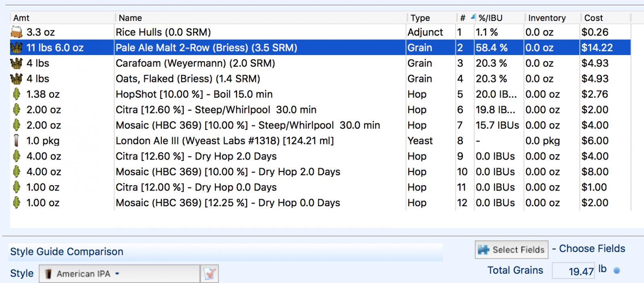The height and width of the screenshot is (283, 644).
Task: Open the American IPA style dropdown
Action: pyautogui.click(x=120, y=274)
